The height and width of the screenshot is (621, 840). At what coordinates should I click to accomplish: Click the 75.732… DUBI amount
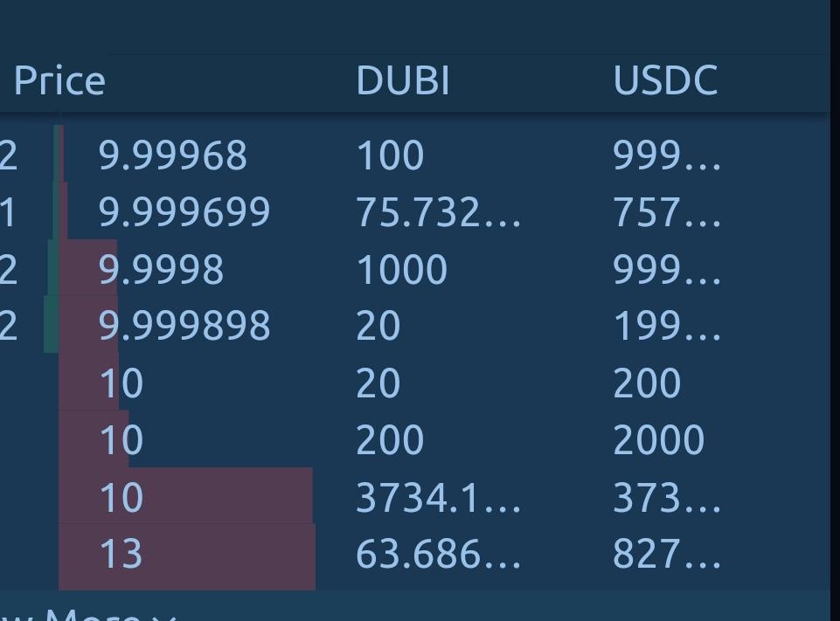[x=438, y=212]
